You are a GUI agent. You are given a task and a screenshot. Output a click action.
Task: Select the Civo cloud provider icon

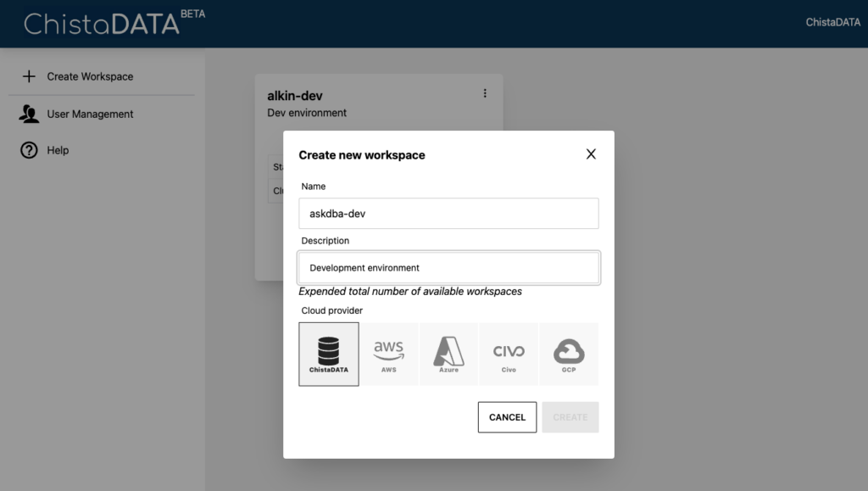click(x=509, y=354)
